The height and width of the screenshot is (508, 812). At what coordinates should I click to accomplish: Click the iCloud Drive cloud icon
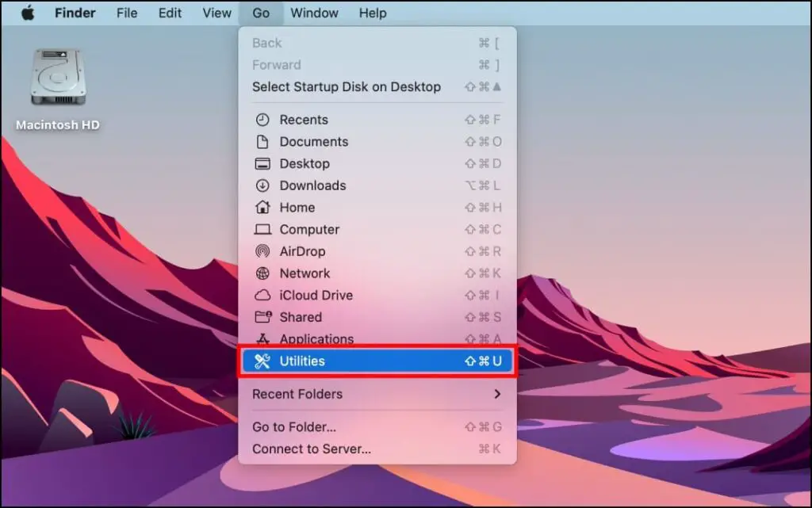[x=262, y=296]
